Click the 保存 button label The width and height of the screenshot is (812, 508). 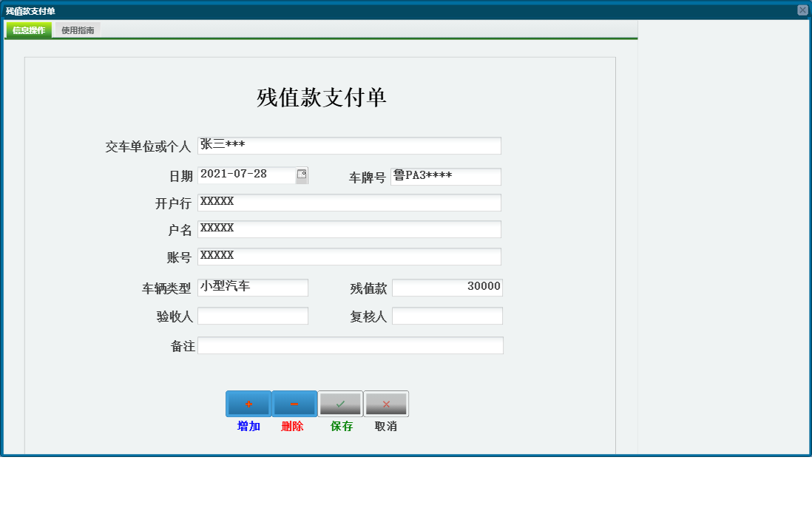[x=339, y=427]
